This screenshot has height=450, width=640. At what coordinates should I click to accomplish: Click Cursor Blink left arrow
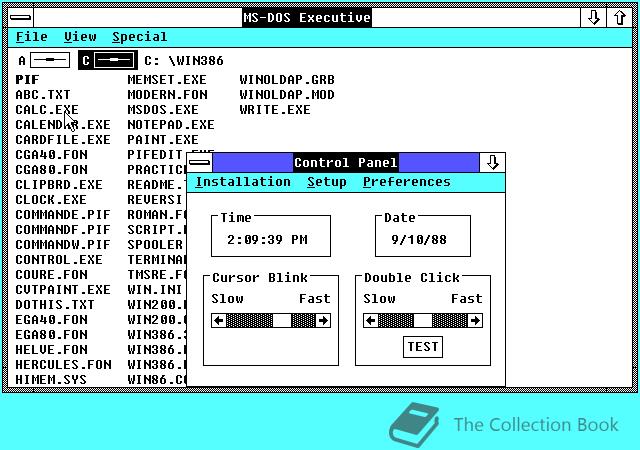click(219, 321)
